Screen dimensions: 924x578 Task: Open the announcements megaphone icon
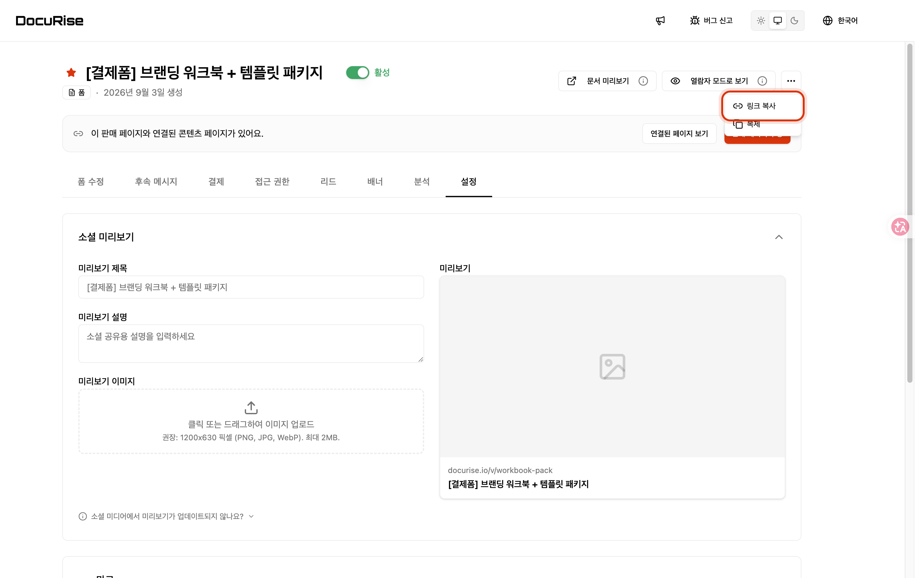[660, 21]
